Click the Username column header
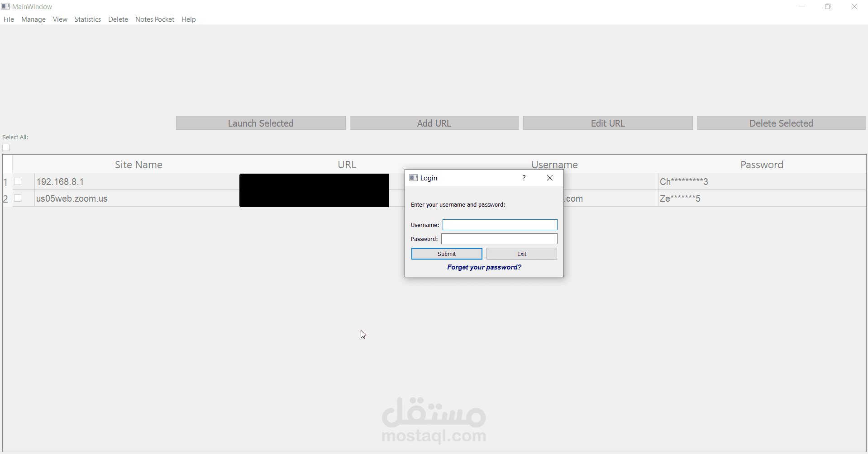 click(x=555, y=165)
